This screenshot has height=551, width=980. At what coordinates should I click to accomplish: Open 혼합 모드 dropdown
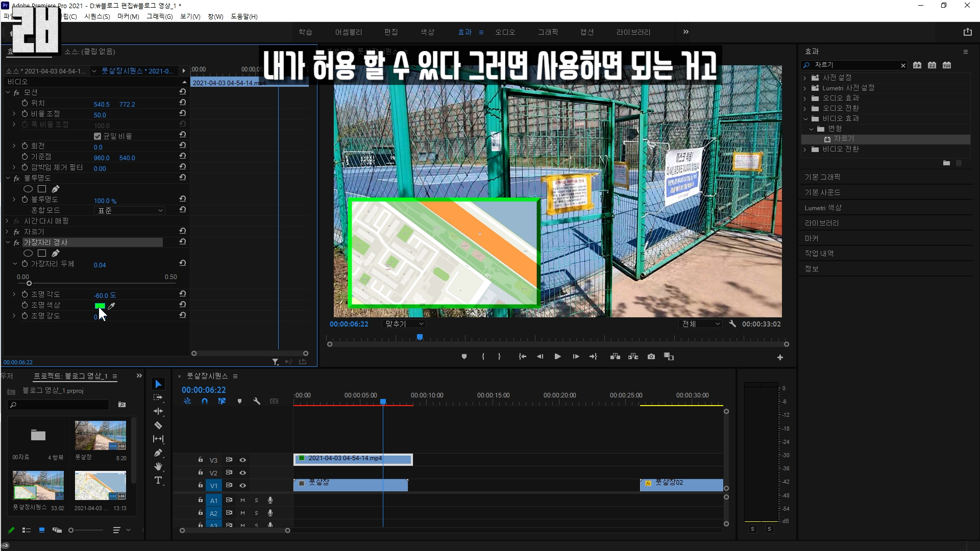[x=130, y=211]
